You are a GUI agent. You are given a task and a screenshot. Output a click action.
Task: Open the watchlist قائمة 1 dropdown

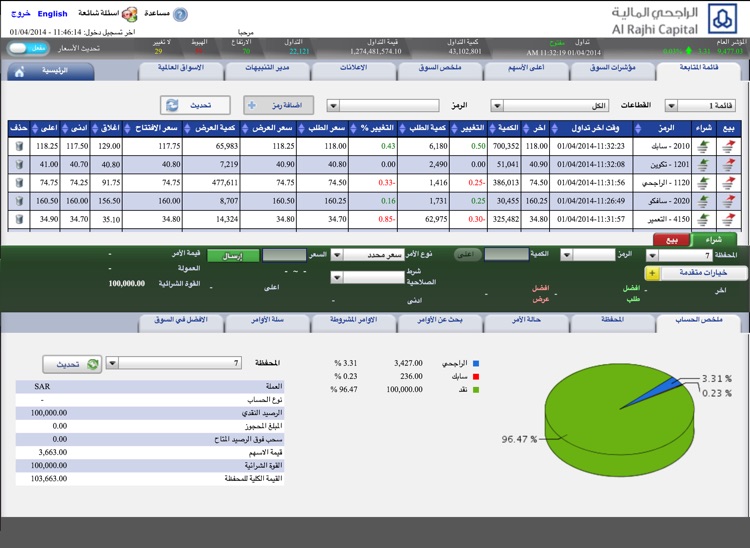(706, 105)
